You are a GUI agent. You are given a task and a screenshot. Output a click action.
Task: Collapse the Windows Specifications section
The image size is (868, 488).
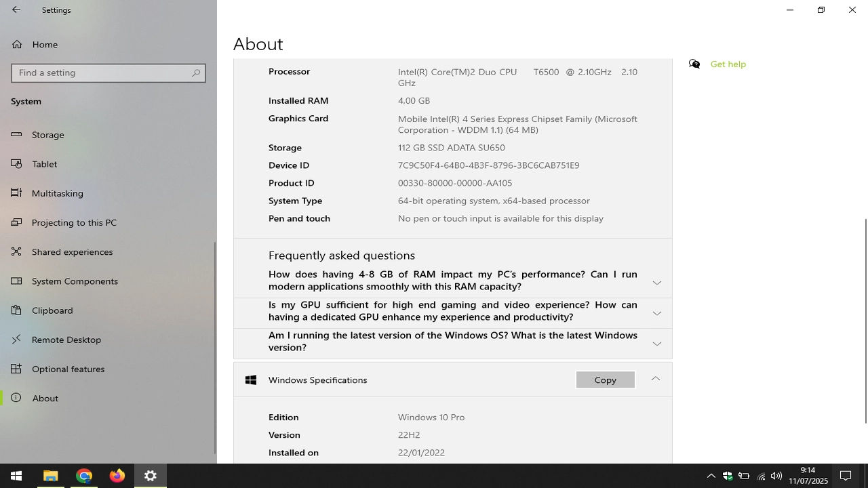656,379
